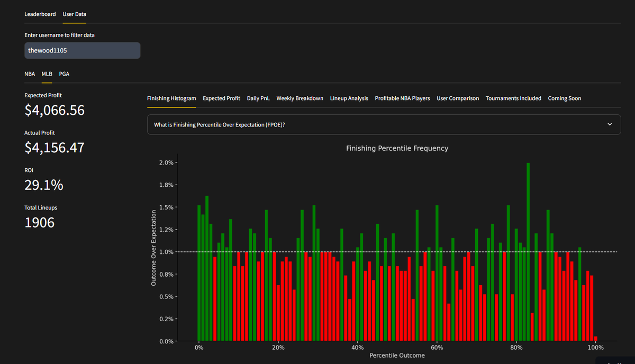Click the 2.0% y-axis tick label
635x364 pixels.
166,162
